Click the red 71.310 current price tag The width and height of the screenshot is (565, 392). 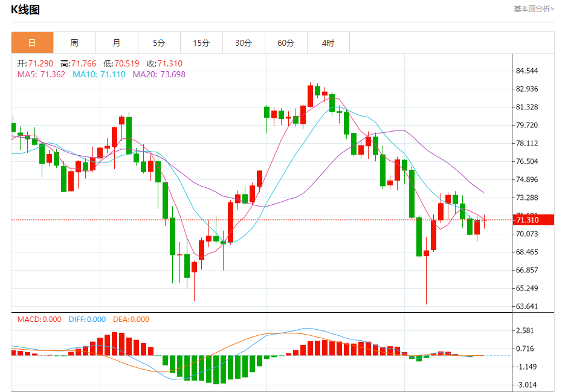click(x=534, y=220)
